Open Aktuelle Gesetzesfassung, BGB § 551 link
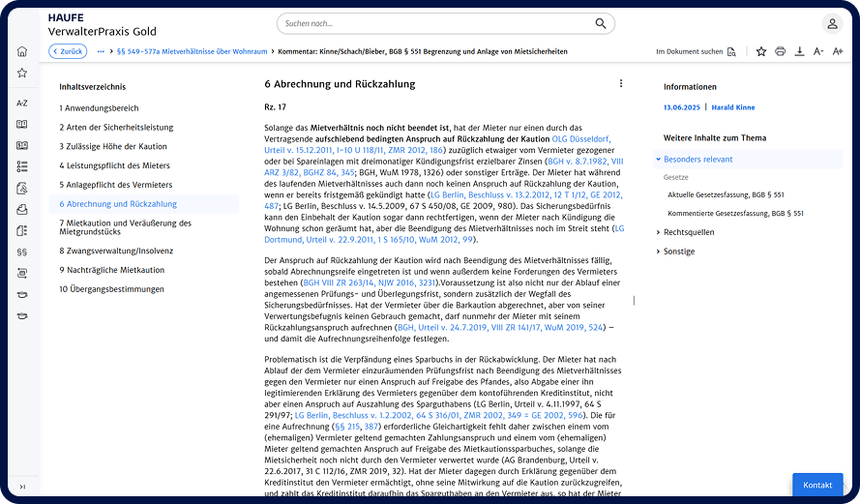860x504 pixels. (x=718, y=195)
